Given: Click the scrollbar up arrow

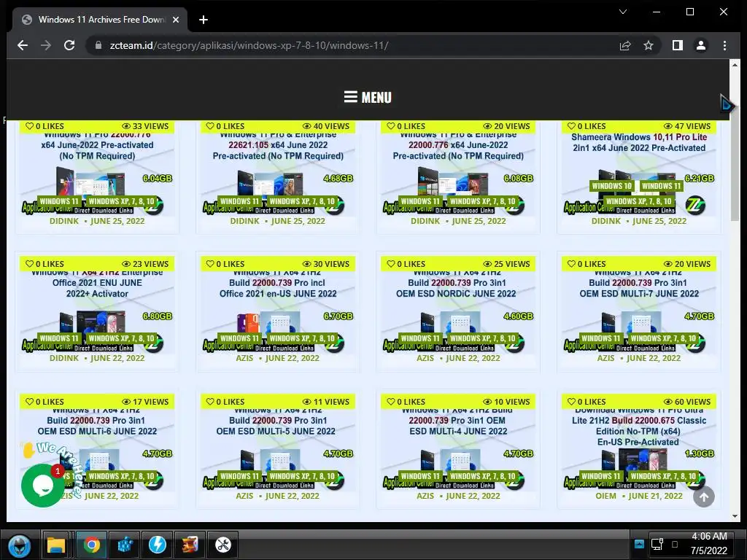Looking at the screenshot, I should click(735, 64).
